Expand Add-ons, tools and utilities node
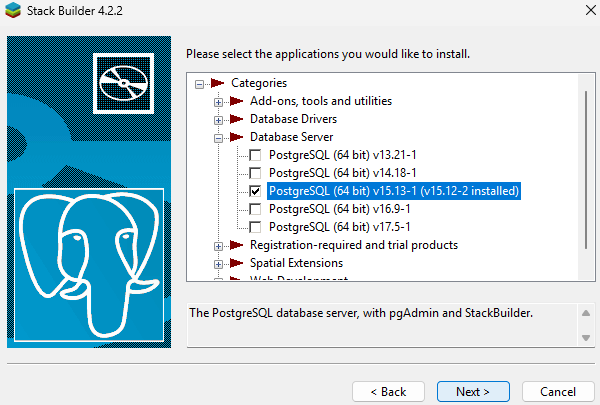 [218, 102]
